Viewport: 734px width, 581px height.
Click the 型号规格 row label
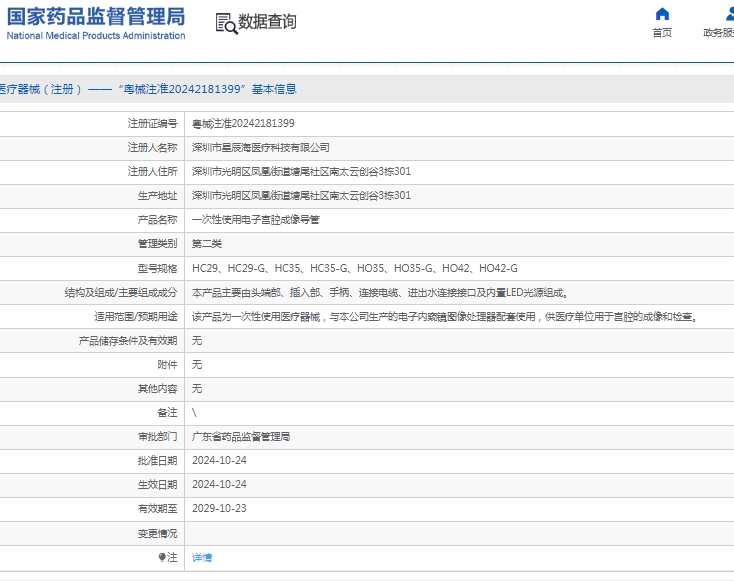158,268
